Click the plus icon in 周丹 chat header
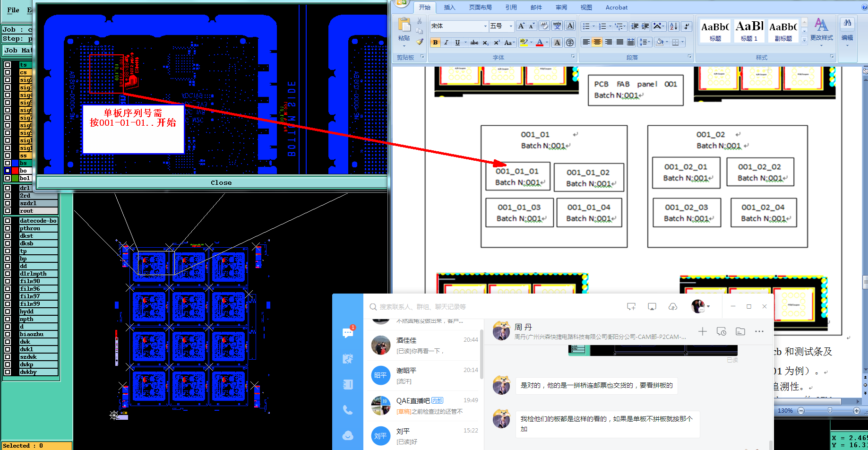The height and width of the screenshot is (450, 868). (703, 331)
